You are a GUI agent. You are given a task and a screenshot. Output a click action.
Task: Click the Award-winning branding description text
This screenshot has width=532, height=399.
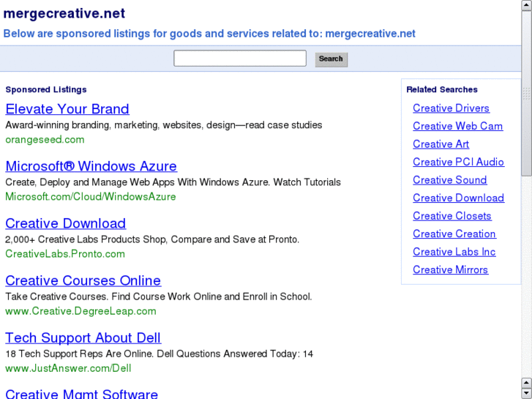tap(163, 125)
